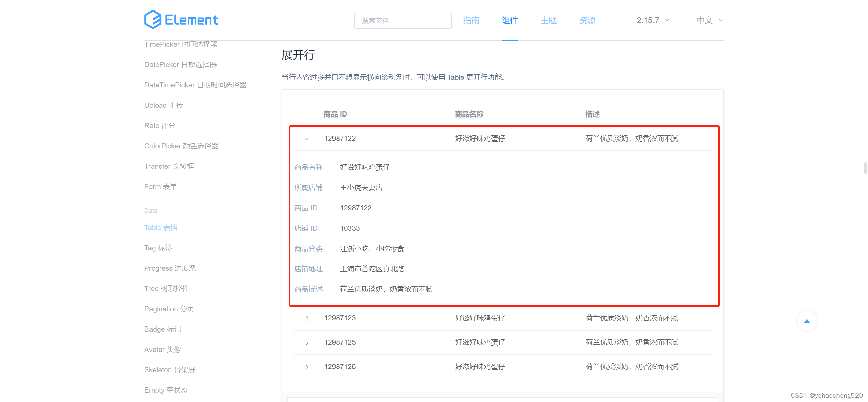Click the 12987122 ID cell in first row
Image resolution: width=868 pixels, height=402 pixels.
click(x=340, y=139)
